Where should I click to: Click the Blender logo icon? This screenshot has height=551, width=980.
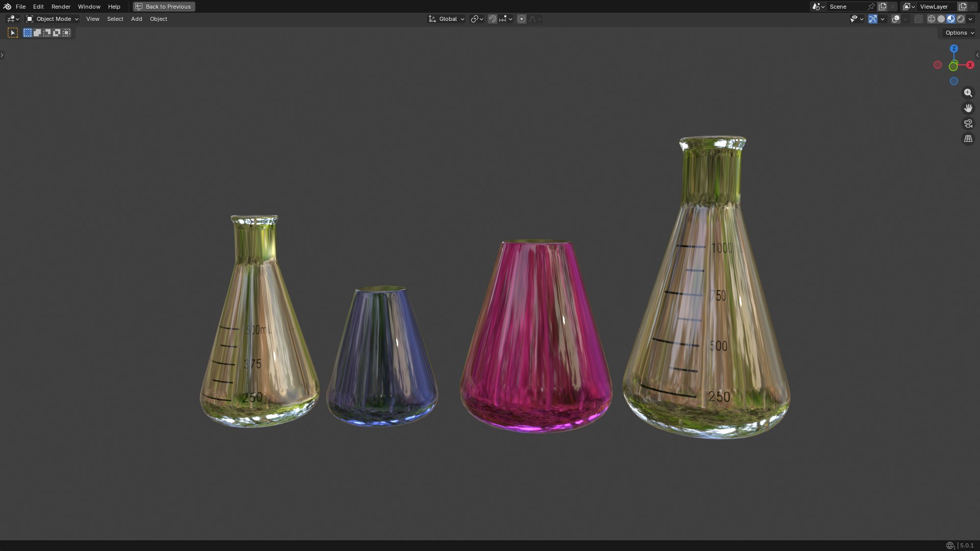pyautogui.click(x=7, y=7)
